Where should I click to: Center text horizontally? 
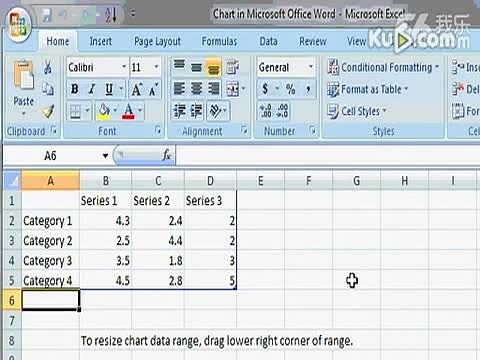(196, 89)
